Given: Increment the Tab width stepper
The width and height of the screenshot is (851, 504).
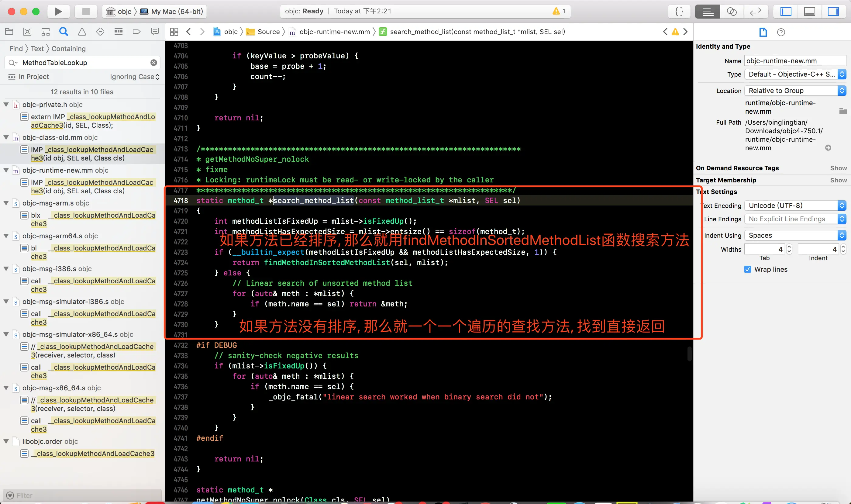Looking at the screenshot, I should (789, 247).
